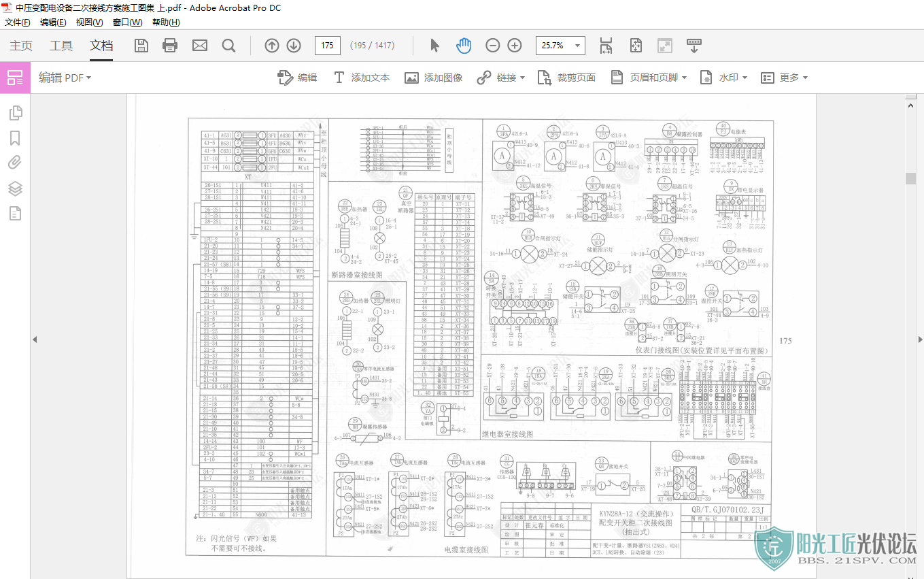Click 添加图像 add image button
The image size is (924, 579).
pos(434,78)
